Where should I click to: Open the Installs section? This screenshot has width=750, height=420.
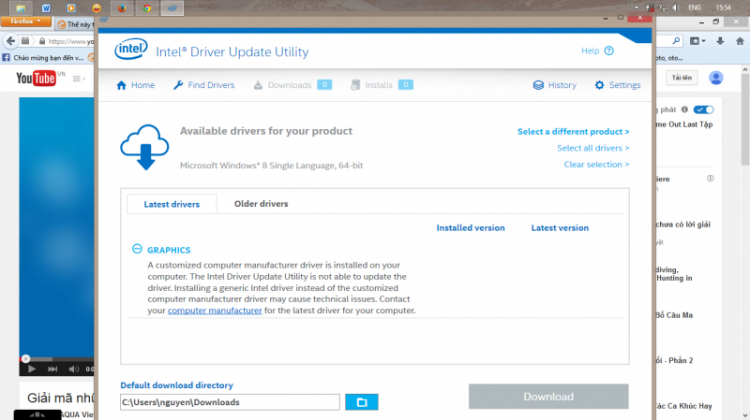(x=382, y=85)
